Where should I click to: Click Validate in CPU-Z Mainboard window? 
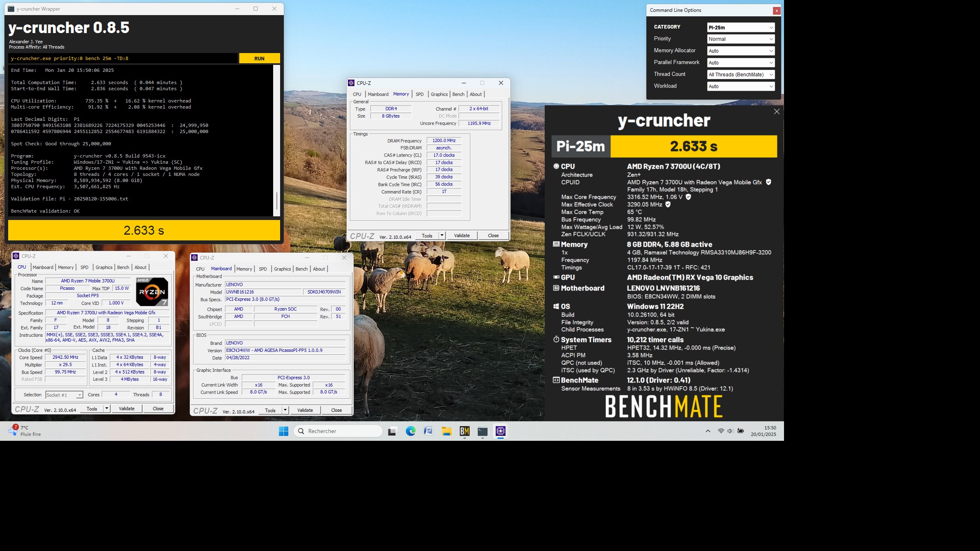(305, 410)
